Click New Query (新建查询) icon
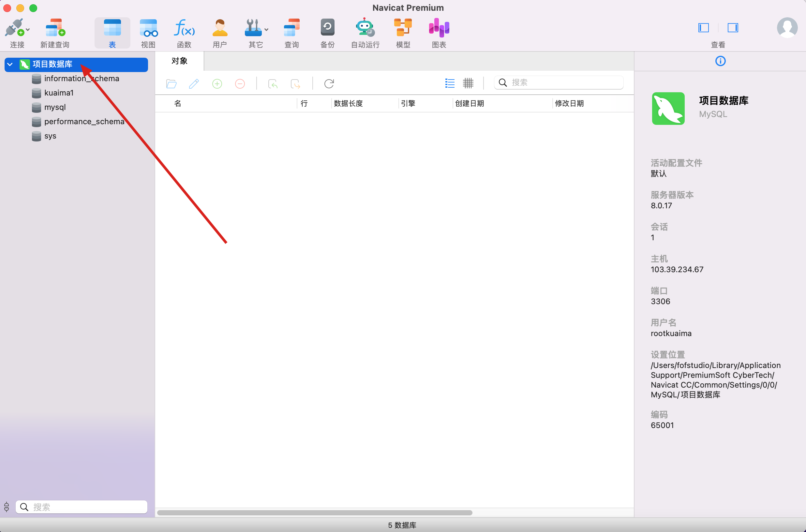Viewport: 806px width, 532px height. point(55,27)
